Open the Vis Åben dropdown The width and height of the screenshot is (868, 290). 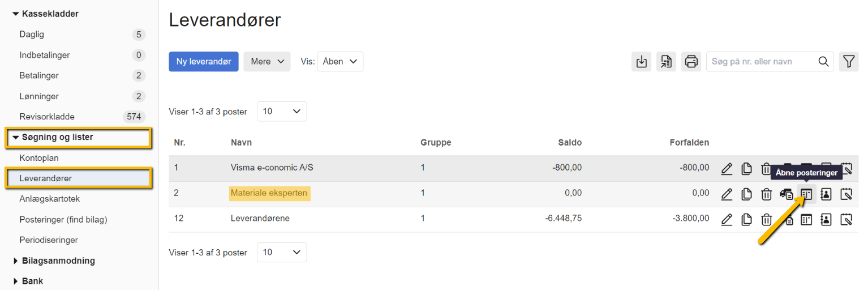point(340,62)
